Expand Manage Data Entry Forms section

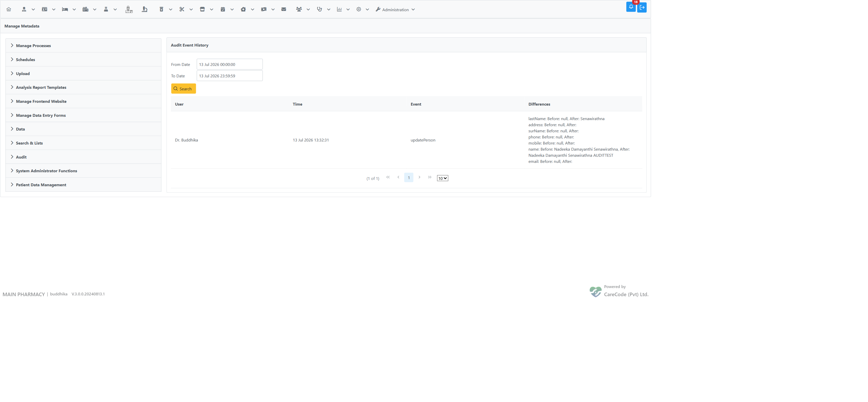point(83,115)
